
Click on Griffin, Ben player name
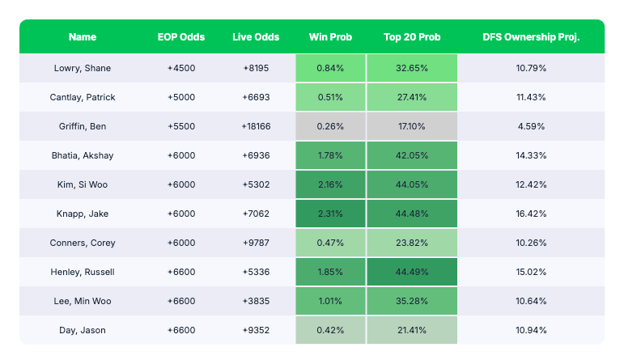(82, 126)
